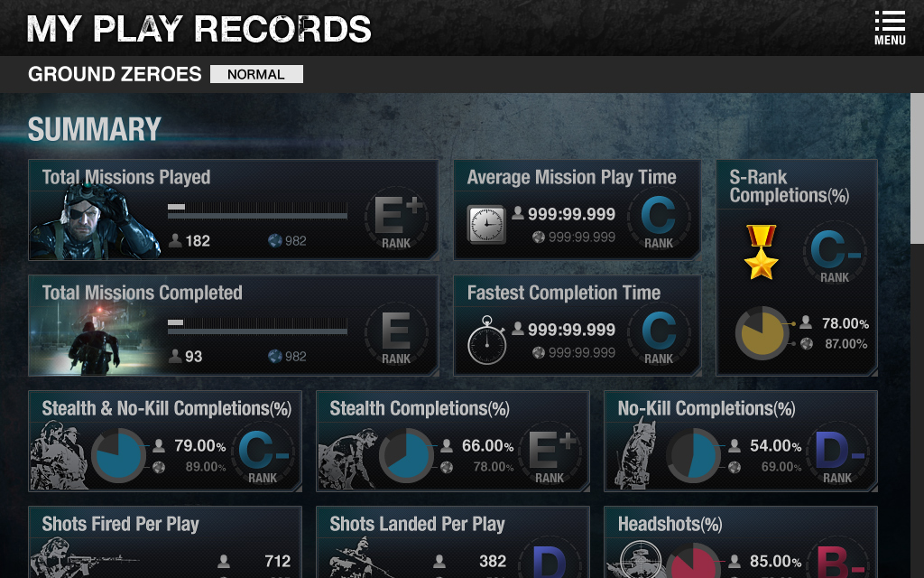The height and width of the screenshot is (578, 924).
Task: Click the crosshair icon in Headshots panel
Action: click(x=641, y=558)
